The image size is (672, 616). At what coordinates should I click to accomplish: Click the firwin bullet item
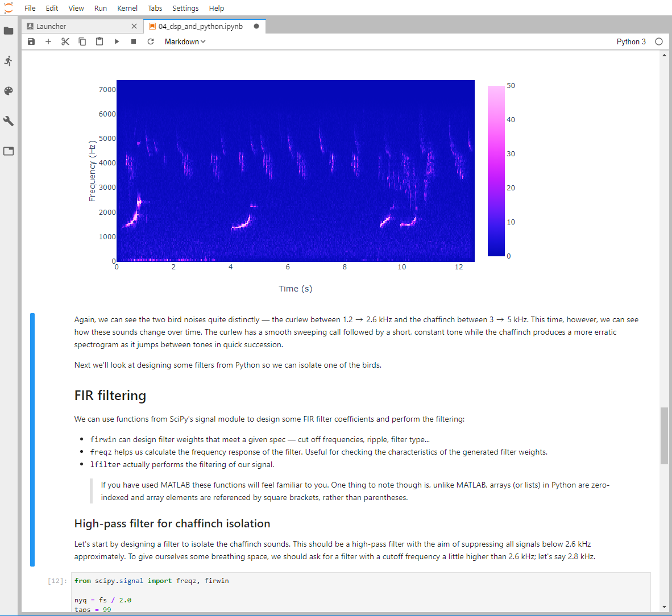(x=260, y=439)
